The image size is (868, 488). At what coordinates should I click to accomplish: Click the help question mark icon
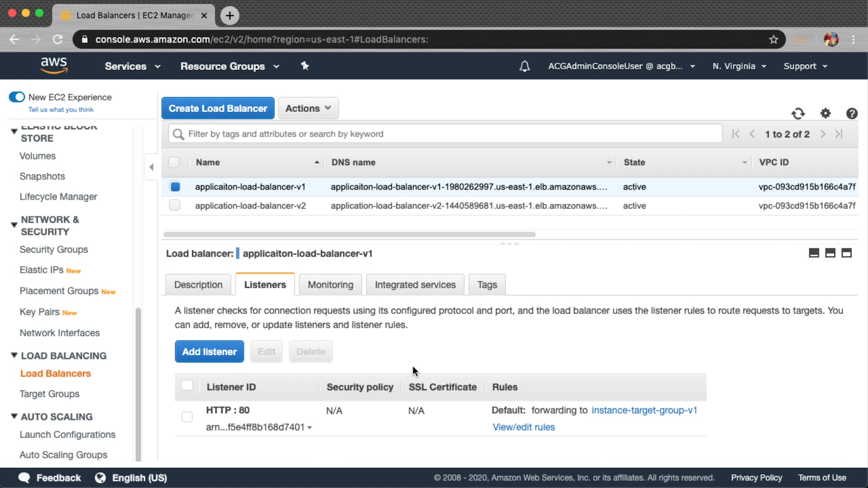click(x=852, y=113)
